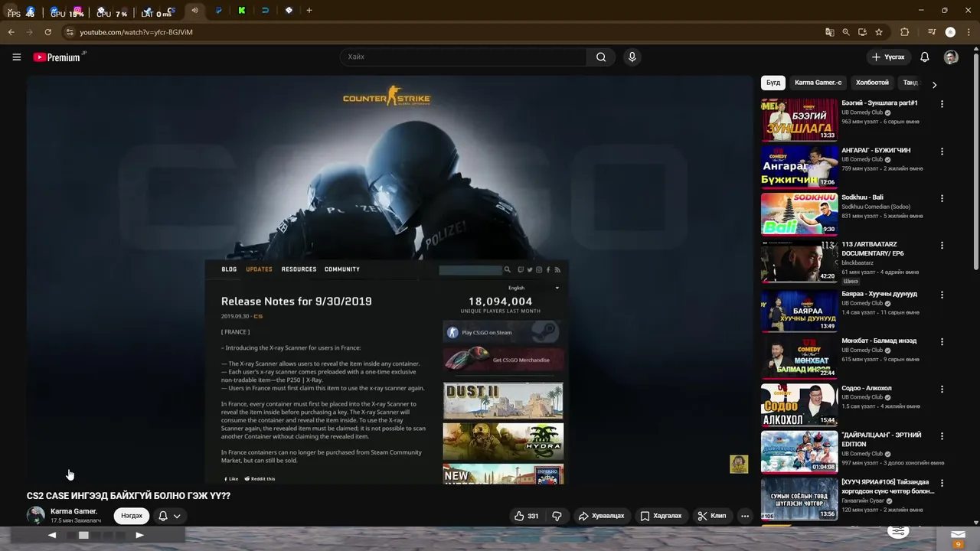Open notification bell dropdown for Karma Gamer
Viewport: 980px width, 551px height.
(x=169, y=516)
